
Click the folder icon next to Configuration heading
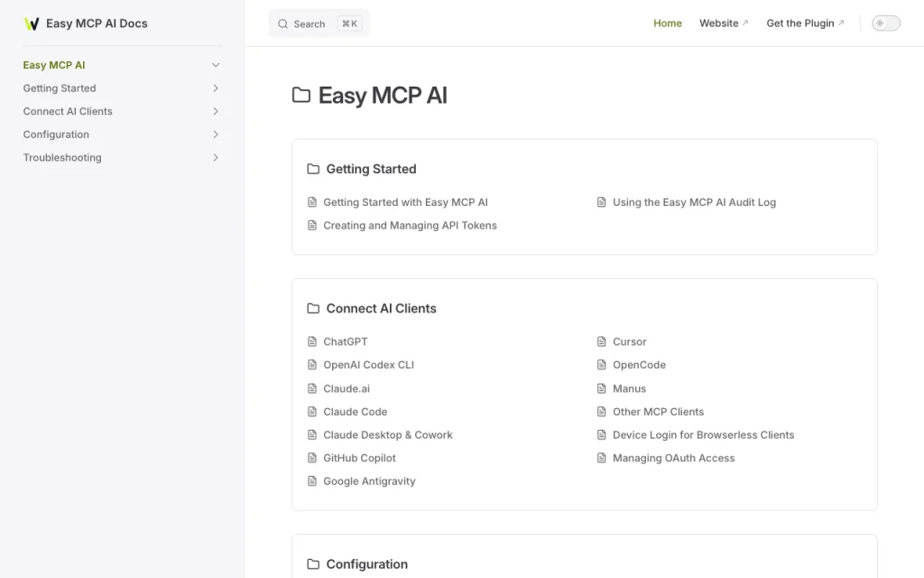point(313,564)
